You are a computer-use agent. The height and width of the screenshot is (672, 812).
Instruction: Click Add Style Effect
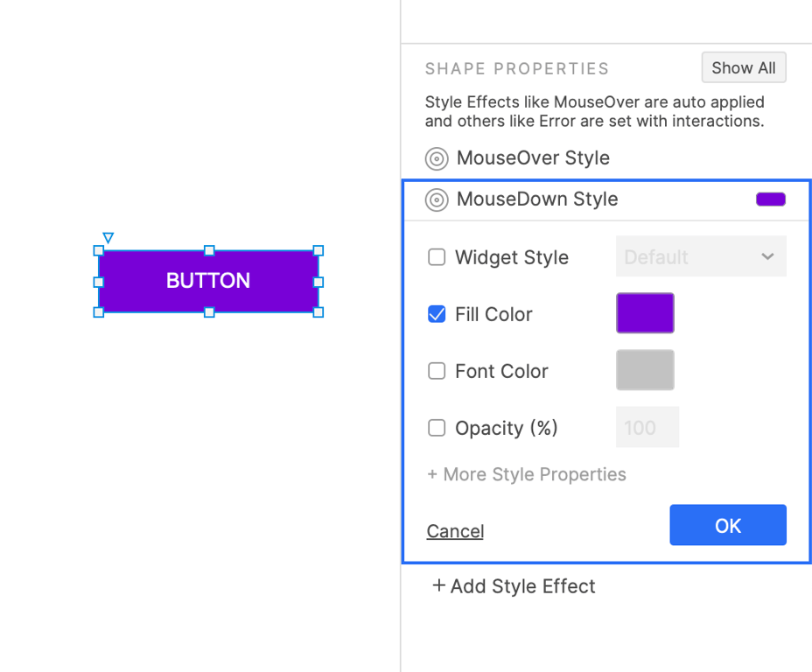pyautogui.click(x=514, y=586)
